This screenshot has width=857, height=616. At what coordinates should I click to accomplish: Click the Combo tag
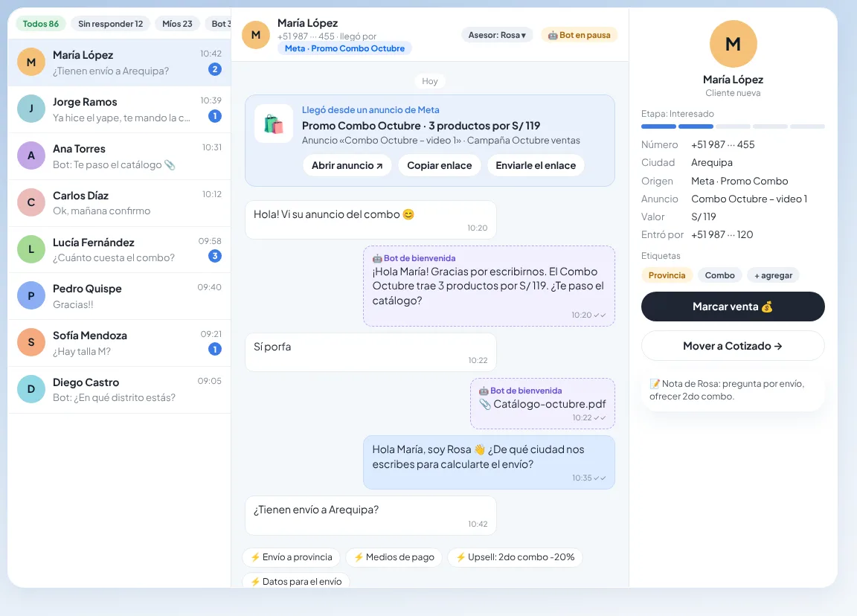coord(720,275)
